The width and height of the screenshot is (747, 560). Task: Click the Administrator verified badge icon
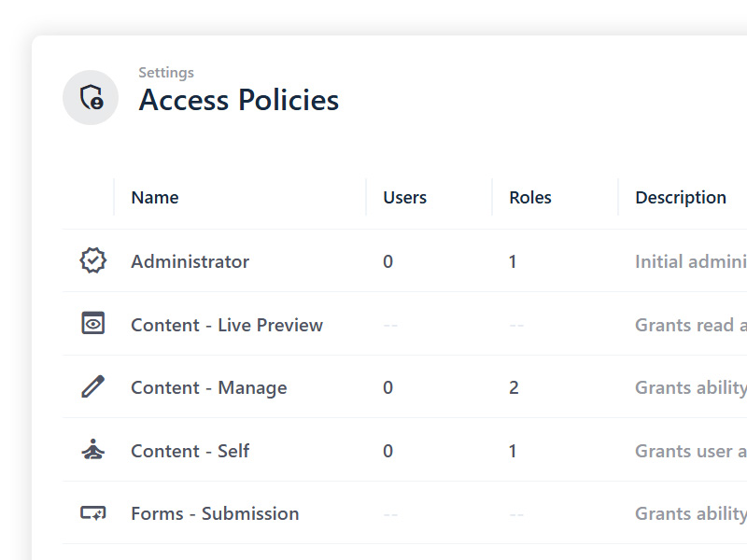coord(92,261)
